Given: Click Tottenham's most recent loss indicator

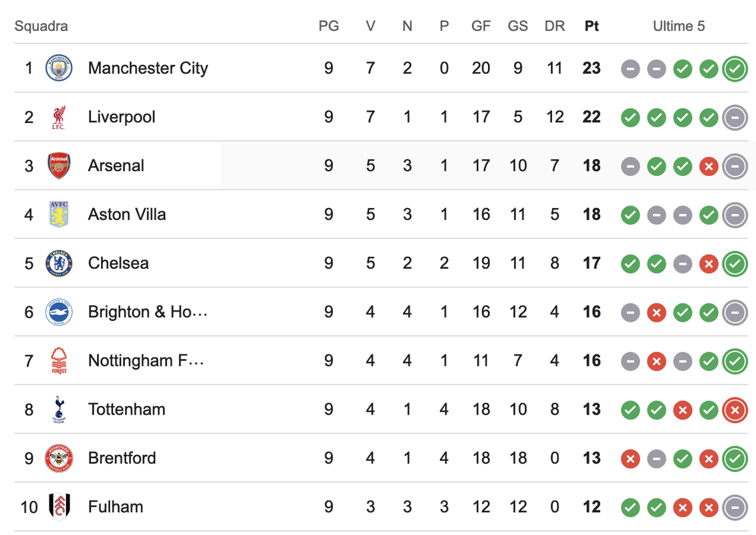Looking at the screenshot, I should click(x=735, y=410).
